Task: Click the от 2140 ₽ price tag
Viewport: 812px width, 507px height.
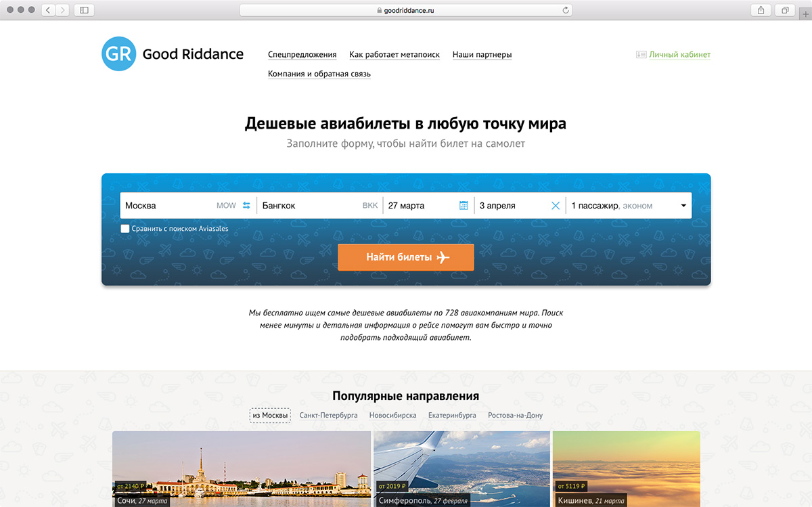Action: [131, 486]
